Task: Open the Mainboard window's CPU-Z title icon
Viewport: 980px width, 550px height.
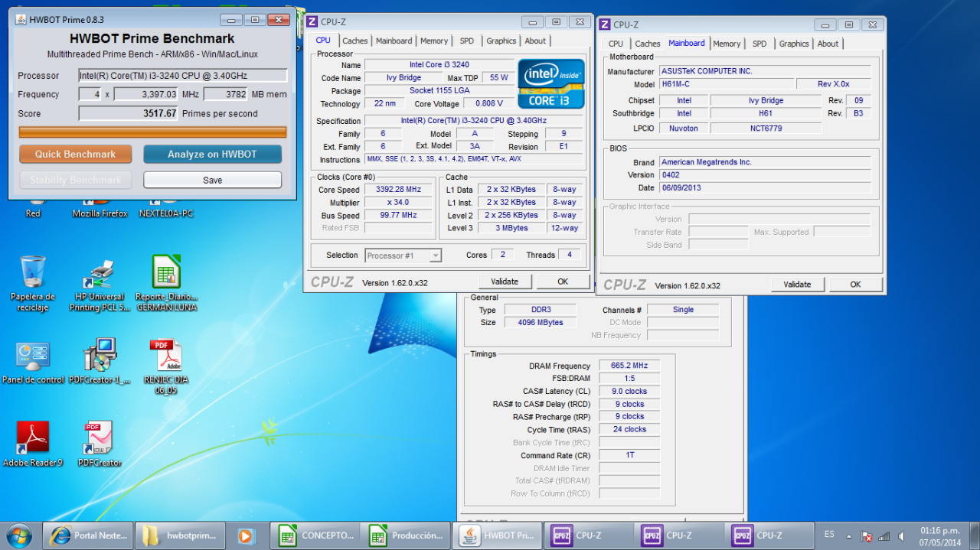Action: coord(605,24)
